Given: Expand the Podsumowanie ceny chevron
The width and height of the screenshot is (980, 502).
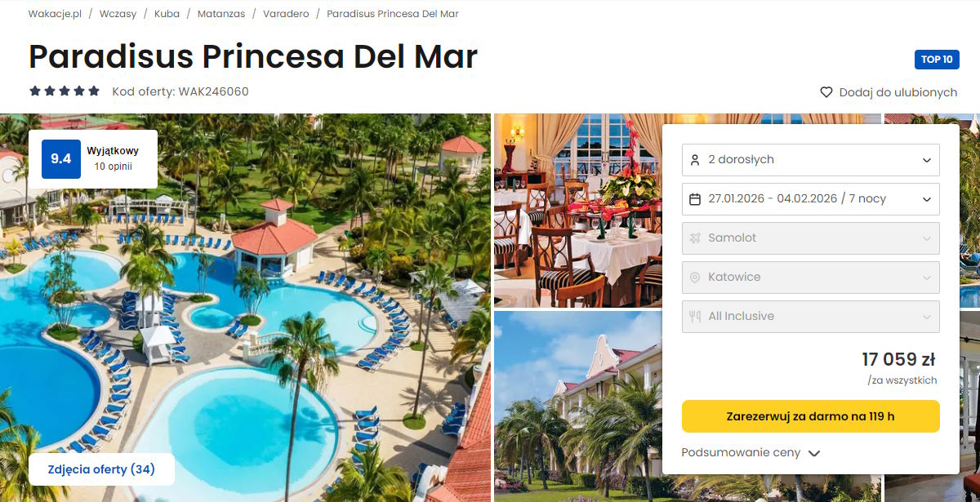Looking at the screenshot, I should (814, 454).
